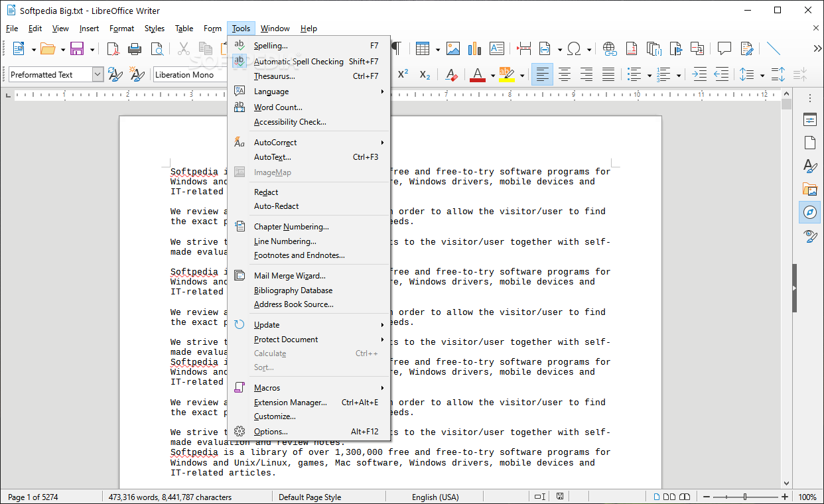Screen dimensions: 824x504
Task: Click the zoom in plus button
Action: coord(786,497)
